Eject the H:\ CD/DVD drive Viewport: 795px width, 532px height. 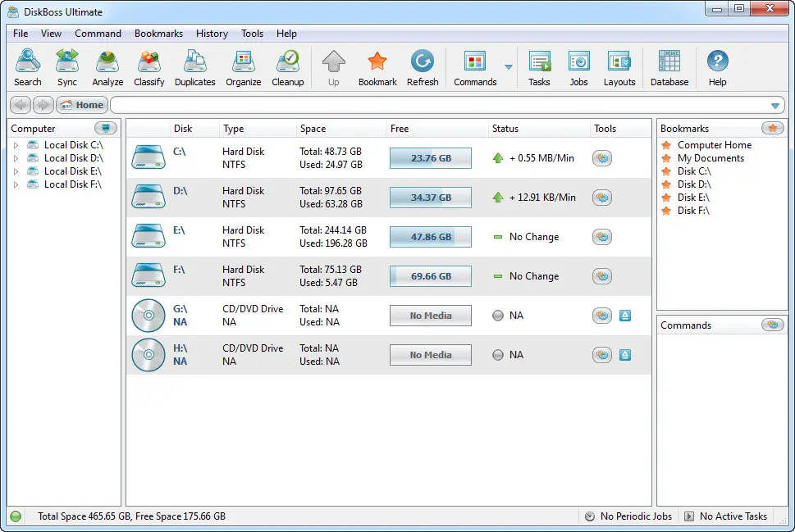(625, 355)
